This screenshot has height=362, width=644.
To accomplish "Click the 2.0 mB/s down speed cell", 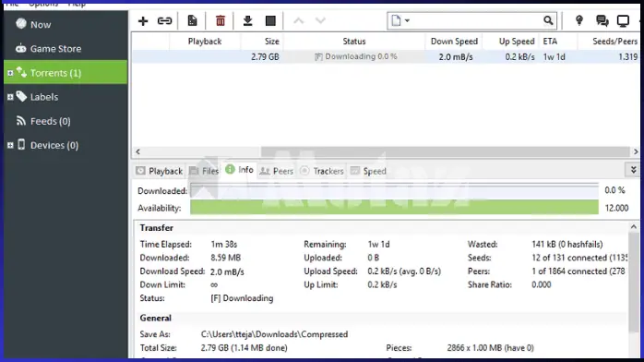I will pyautogui.click(x=456, y=56).
